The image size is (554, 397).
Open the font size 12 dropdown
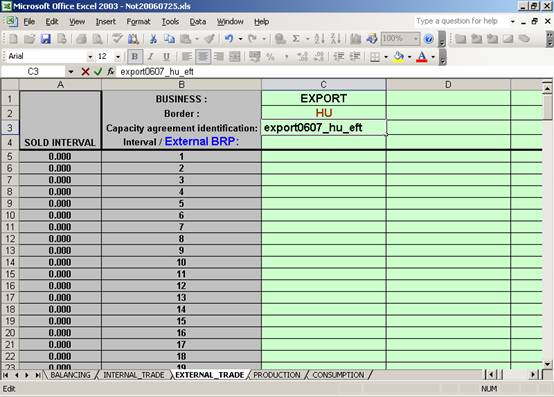pyautogui.click(x=118, y=57)
